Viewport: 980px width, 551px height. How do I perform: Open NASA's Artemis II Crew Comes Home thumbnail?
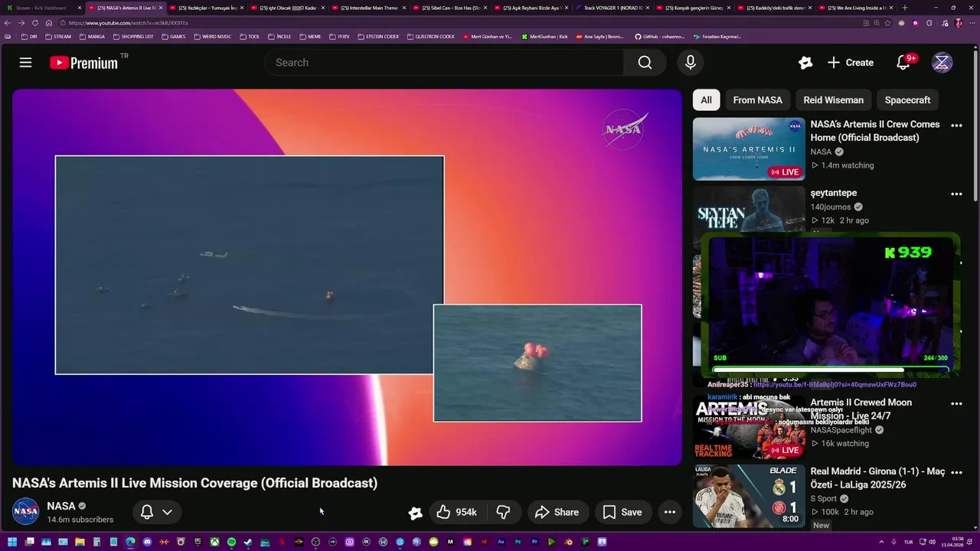(749, 148)
